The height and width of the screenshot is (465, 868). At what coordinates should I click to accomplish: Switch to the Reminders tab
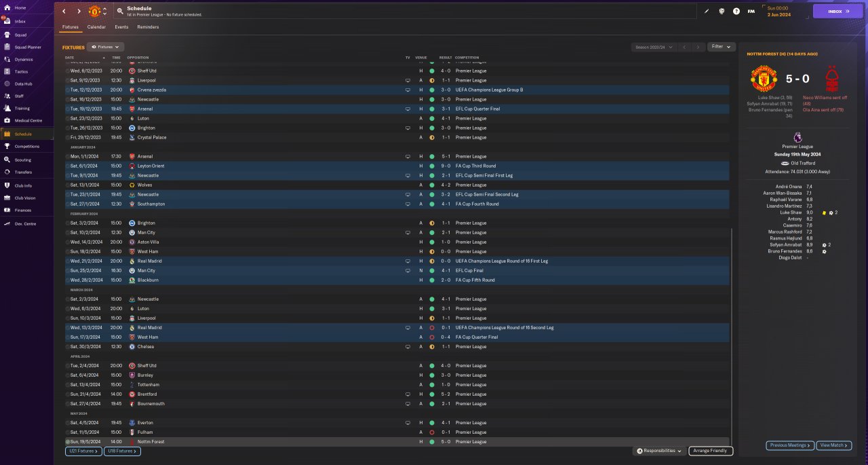pos(148,27)
